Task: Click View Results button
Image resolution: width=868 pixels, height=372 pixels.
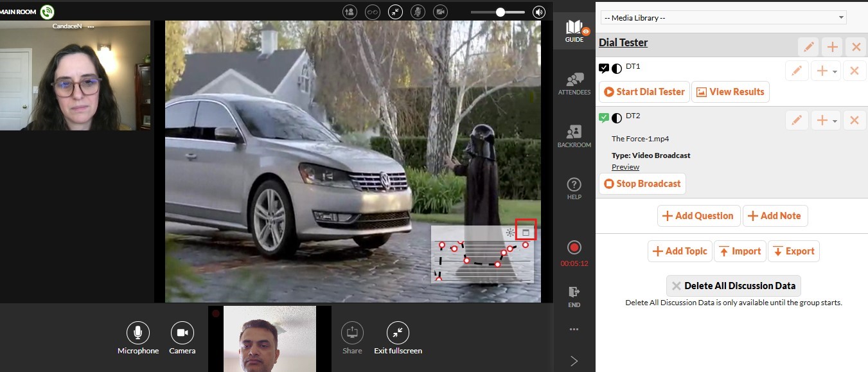Action: pos(730,92)
